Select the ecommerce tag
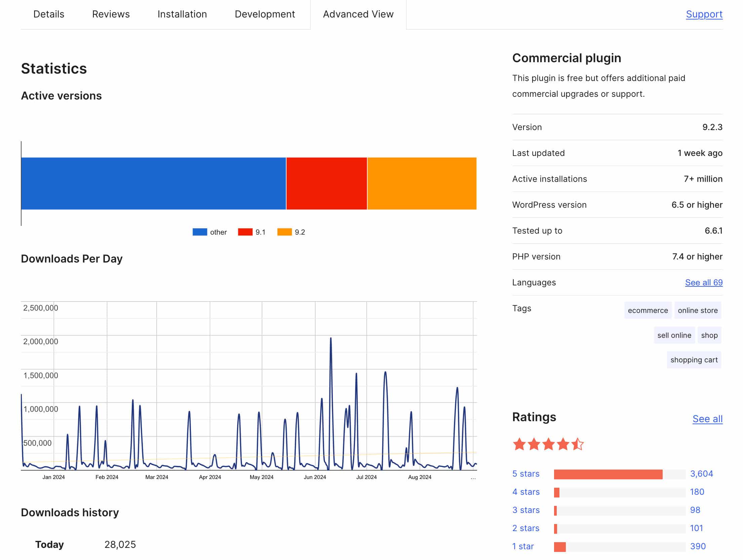The image size is (743, 560). pos(648,310)
